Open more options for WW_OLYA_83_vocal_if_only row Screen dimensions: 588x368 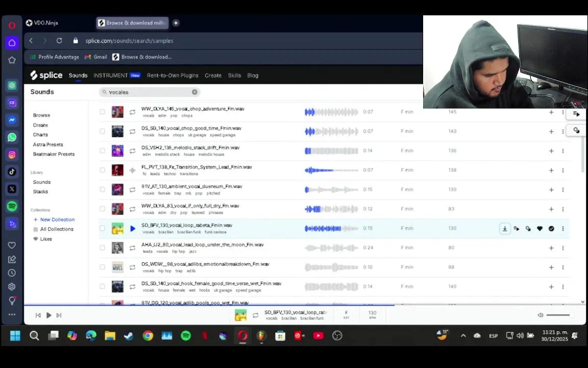[x=563, y=209]
